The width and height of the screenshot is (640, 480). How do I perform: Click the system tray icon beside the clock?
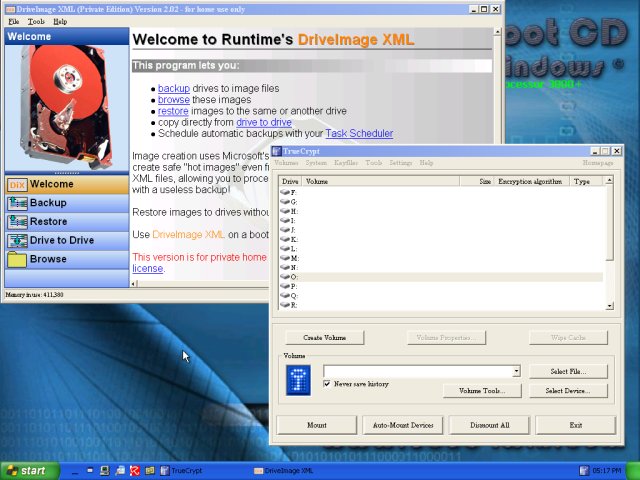[x=584, y=471]
